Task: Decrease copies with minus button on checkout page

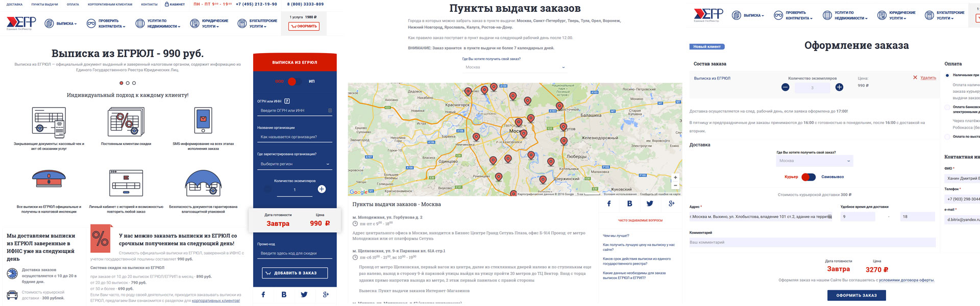Action: pos(786,87)
